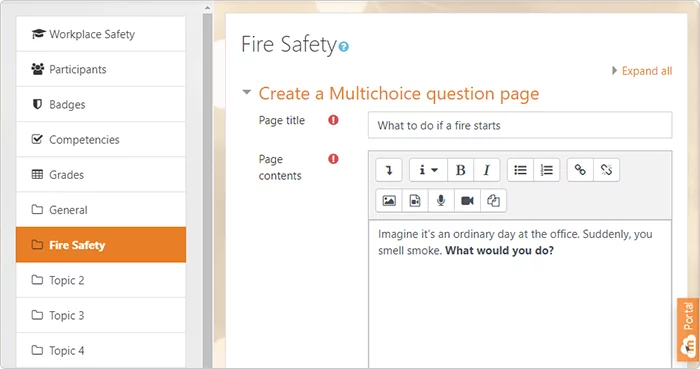This screenshot has width=700, height=369.
Task: Record video with the camera icon
Action: click(467, 201)
